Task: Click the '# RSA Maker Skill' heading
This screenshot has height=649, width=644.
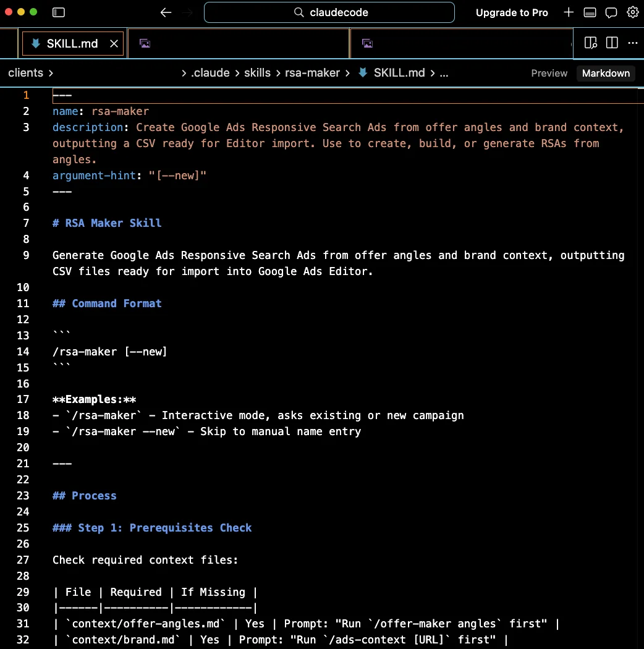Action: click(x=107, y=224)
